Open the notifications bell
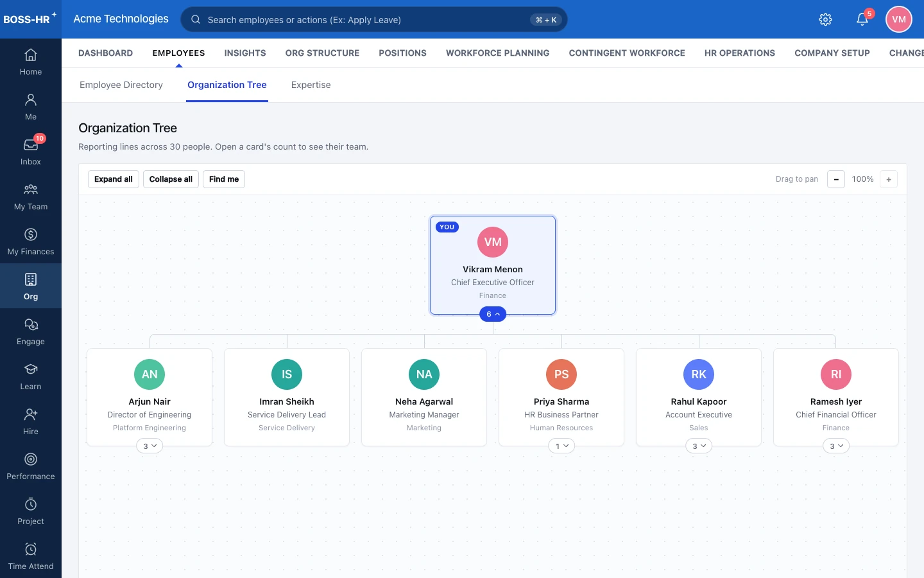 coord(862,19)
